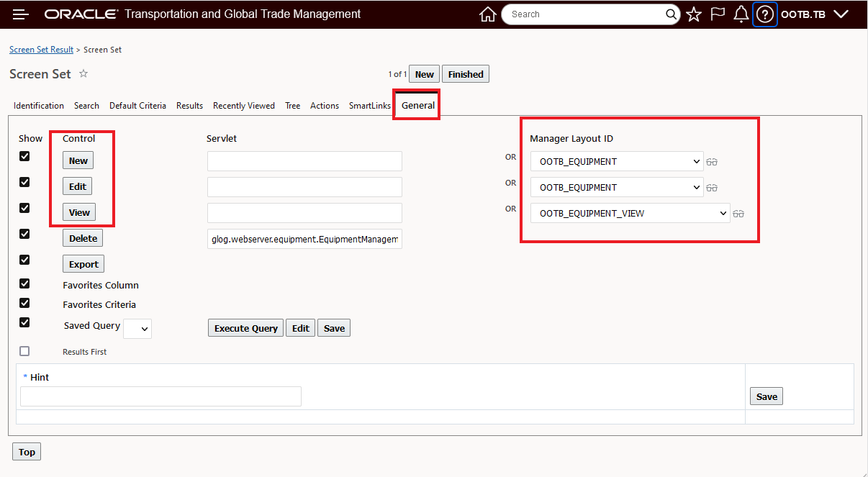This screenshot has width=868, height=477.
Task: Focus Servlet field for Edit control
Action: [304, 187]
